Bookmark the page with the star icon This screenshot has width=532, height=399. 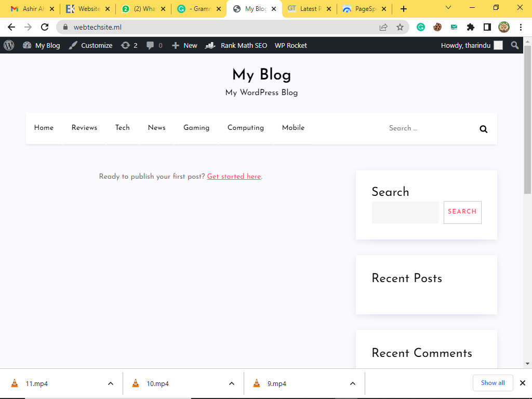400,27
